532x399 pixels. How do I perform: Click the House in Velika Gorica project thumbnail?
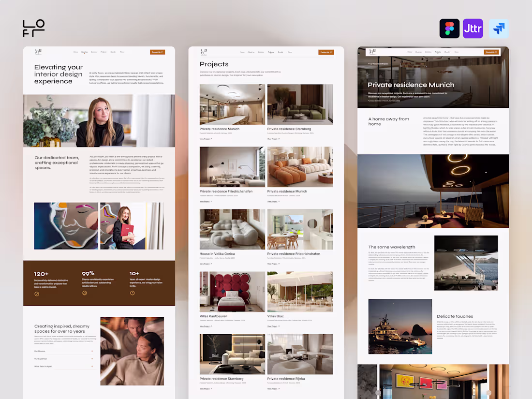[x=232, y=229]
